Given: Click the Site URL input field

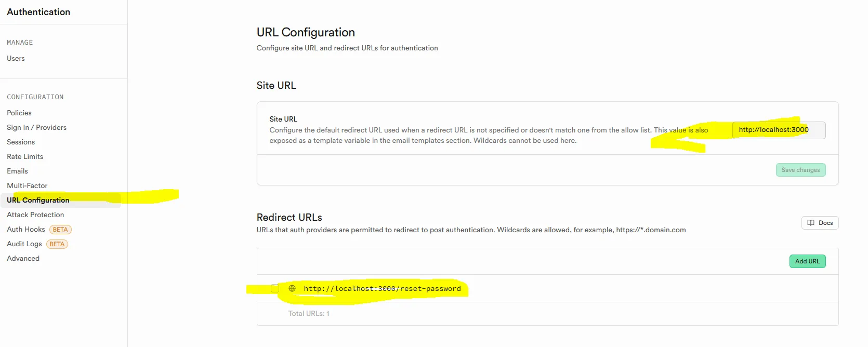Looking at the screenshot, I should 778,130.
